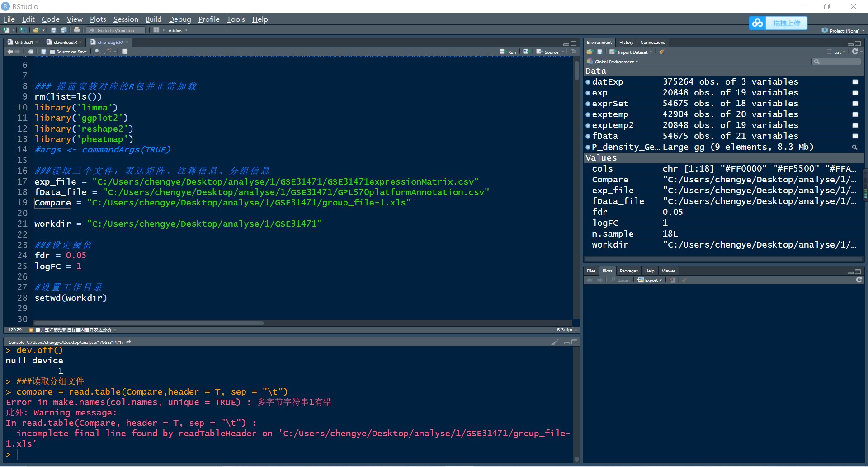The height and width of the screenshot is (467, 868).
Task: Click the main toolbar save icon
Action: 53,30
